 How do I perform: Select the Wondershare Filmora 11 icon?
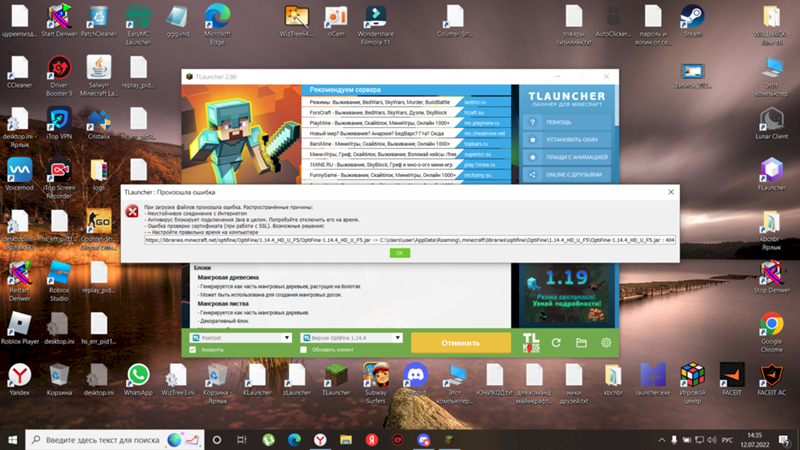tap(376, 24)
